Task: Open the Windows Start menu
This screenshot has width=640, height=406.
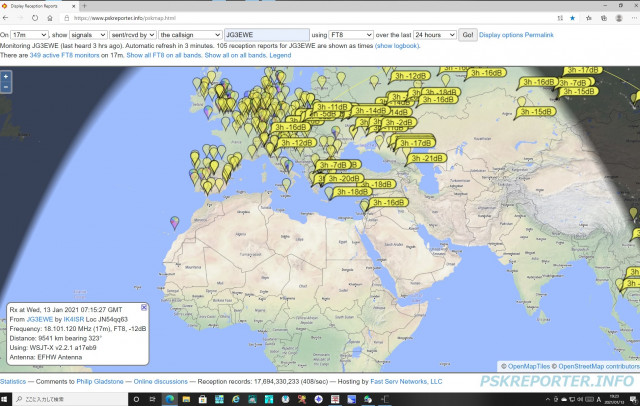Action: point(8,398)
